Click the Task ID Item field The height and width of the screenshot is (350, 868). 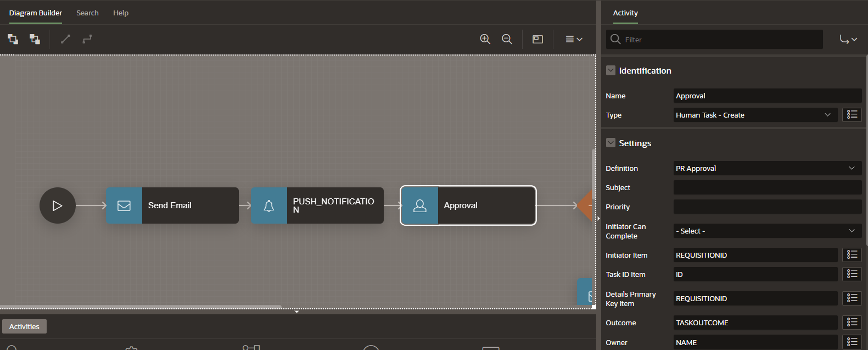pos(755,274)
